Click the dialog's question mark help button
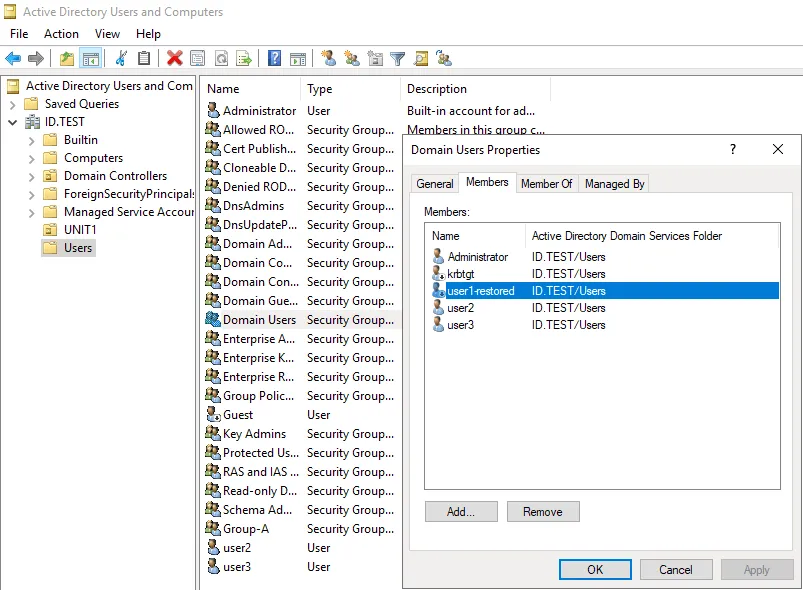 tap(733, 149)
